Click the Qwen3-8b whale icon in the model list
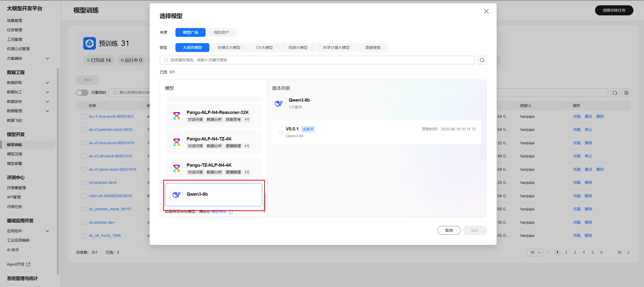This screenshot has width=644, height=287. [177, 194]
